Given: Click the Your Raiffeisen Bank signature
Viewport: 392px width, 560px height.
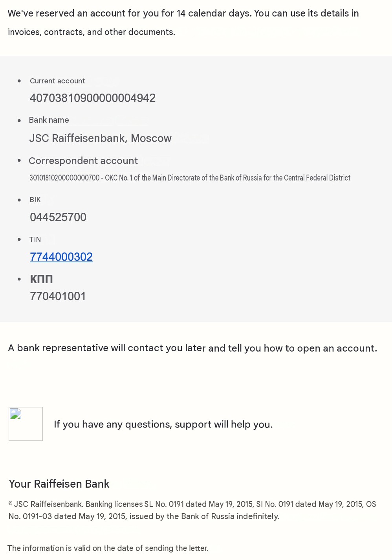Looking at the screenshot, I should [x=59, y=484].
